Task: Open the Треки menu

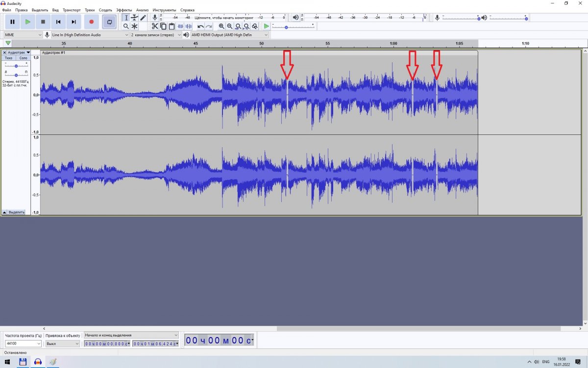Action: [x=90, y=10]
